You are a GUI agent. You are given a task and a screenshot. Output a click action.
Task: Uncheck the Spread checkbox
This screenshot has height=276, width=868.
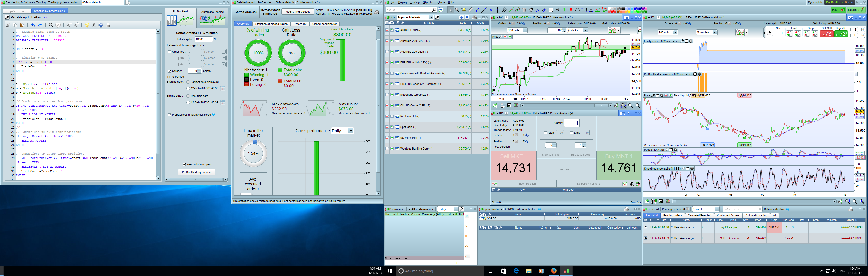169,71
